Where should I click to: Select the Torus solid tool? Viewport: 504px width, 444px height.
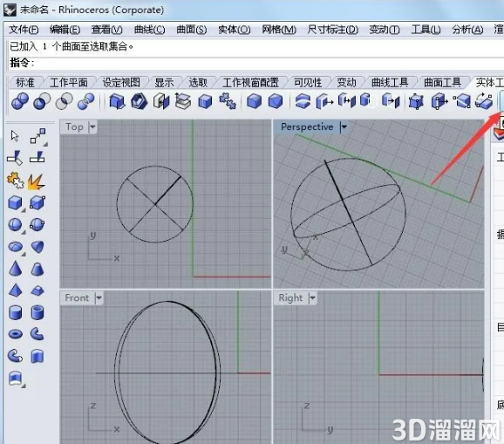[x=15, y=334]
